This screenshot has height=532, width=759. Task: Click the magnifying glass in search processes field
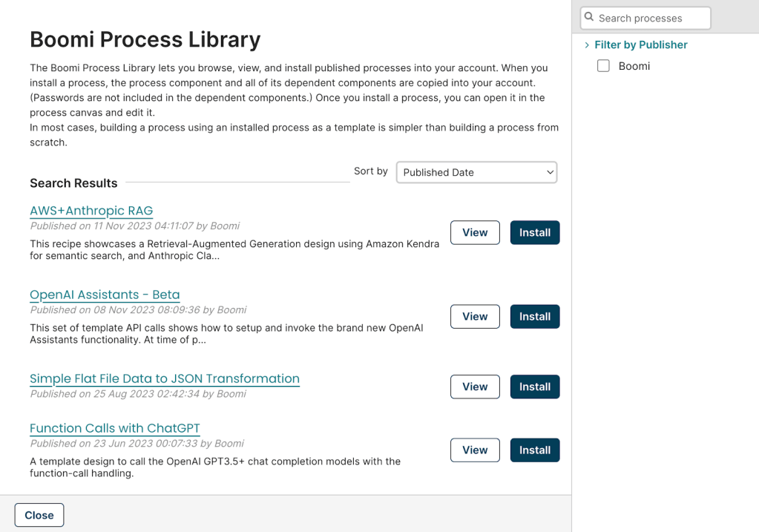tap(589, 18)
